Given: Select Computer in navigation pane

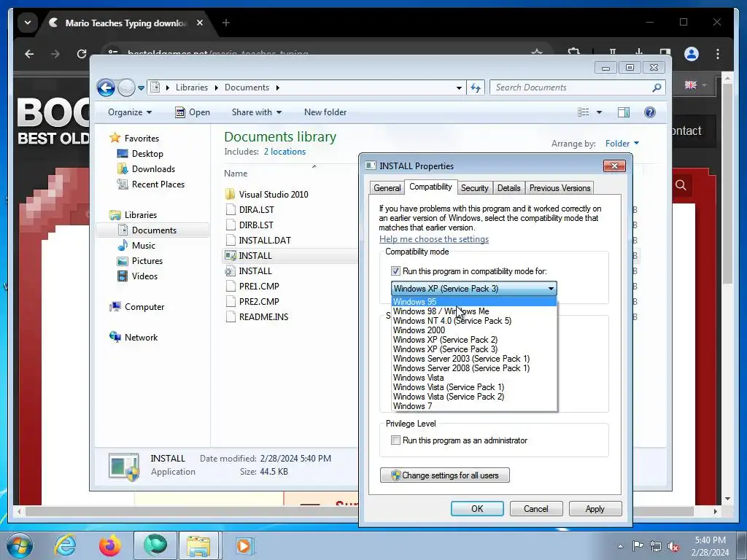Looking at the screenshot, I should coord(144,307).
